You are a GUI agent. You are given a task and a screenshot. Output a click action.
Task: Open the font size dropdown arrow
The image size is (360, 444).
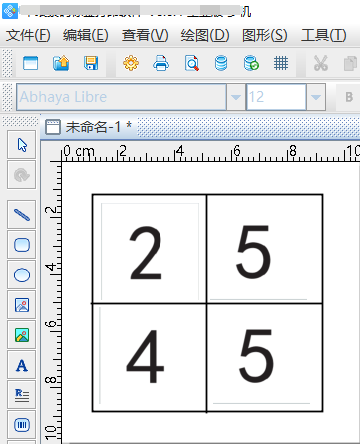coord(315,97)
